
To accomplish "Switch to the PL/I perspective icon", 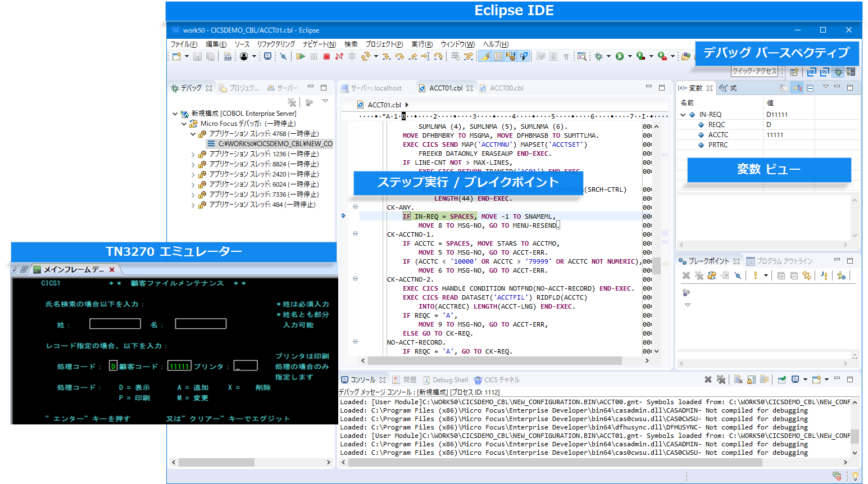I will click(825, 71).
